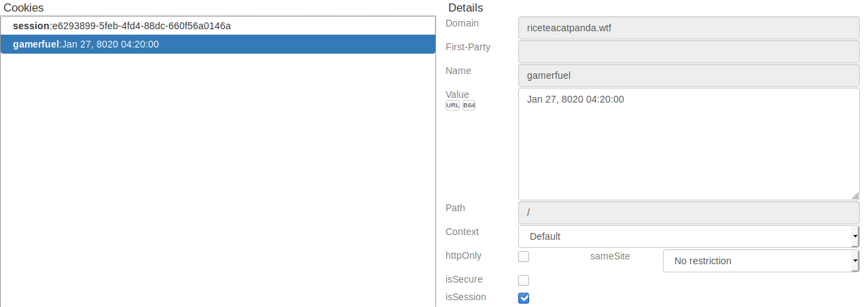Click the sameSite label text
Image resolution: width=868 pixels, height=307 pixels.
point(610,256)
